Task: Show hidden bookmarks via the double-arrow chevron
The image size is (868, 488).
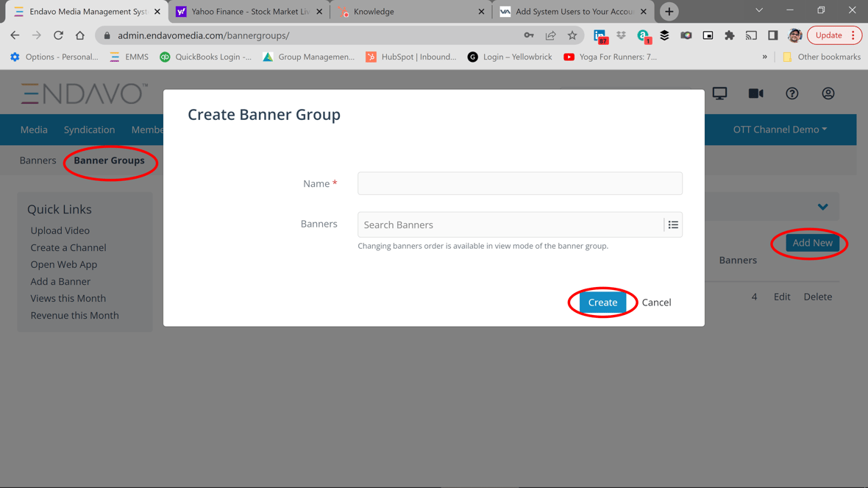Action: 764,57
